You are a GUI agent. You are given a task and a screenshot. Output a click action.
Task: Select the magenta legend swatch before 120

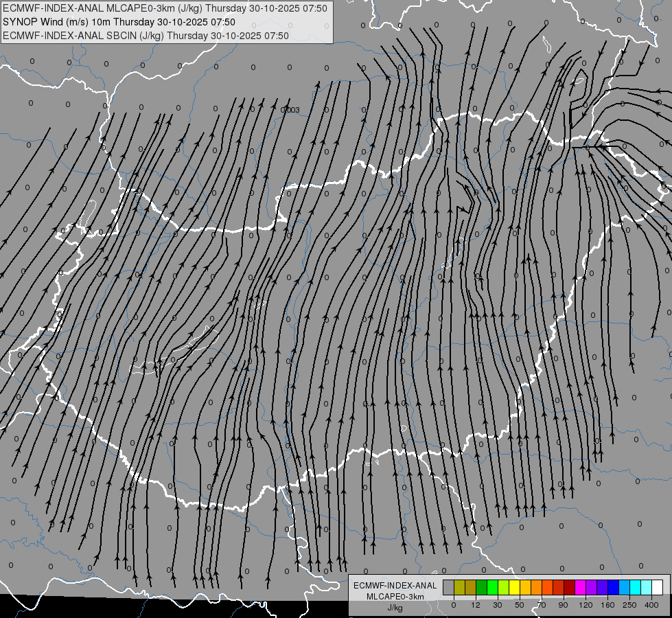click(581, 587)
